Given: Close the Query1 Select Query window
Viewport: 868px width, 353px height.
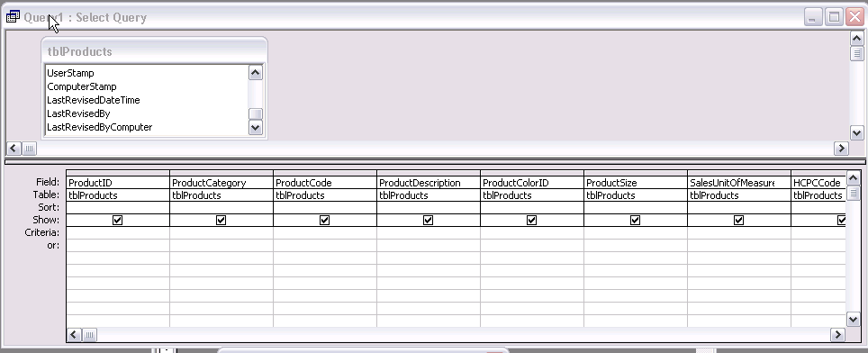Looking at the screenshot, I should click(854, 17).
